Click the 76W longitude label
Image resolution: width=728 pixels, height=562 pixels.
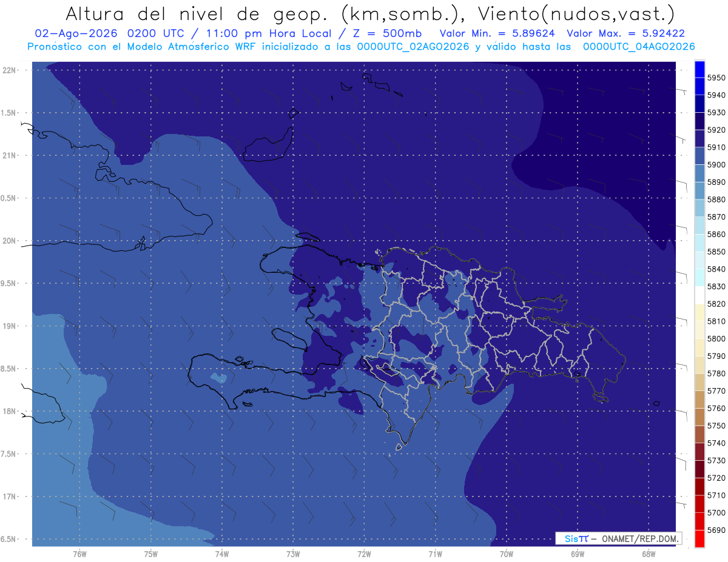tap(79, 554)
